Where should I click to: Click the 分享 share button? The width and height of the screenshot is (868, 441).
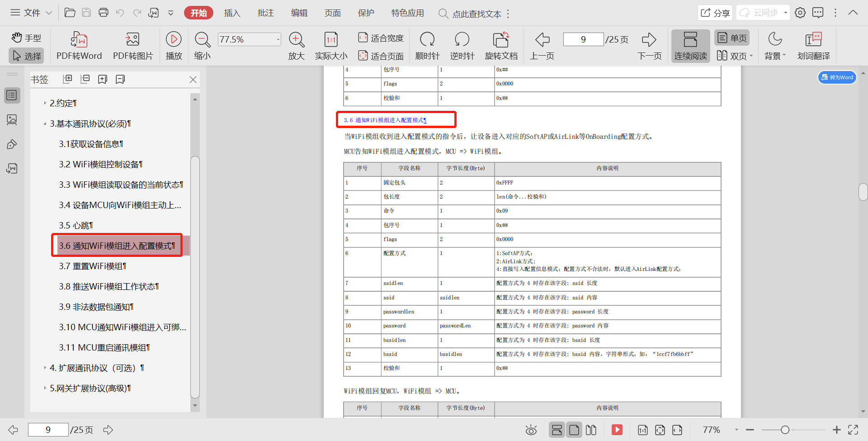pyautogui.click(x=715, y=13)
